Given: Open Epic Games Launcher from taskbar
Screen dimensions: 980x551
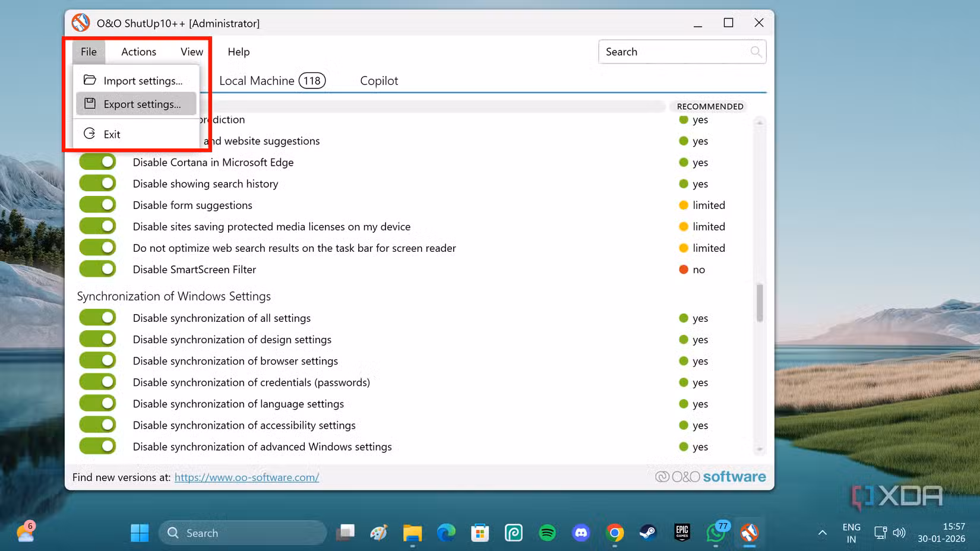Looking at the screenshot, I should (x=682, y=533).
